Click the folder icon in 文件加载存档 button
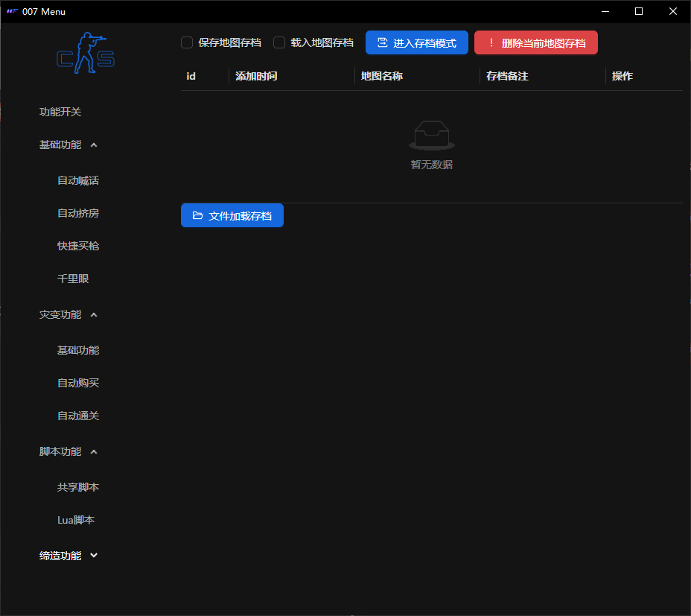Screen dimensions: 691x616 (x=198, y=215)
